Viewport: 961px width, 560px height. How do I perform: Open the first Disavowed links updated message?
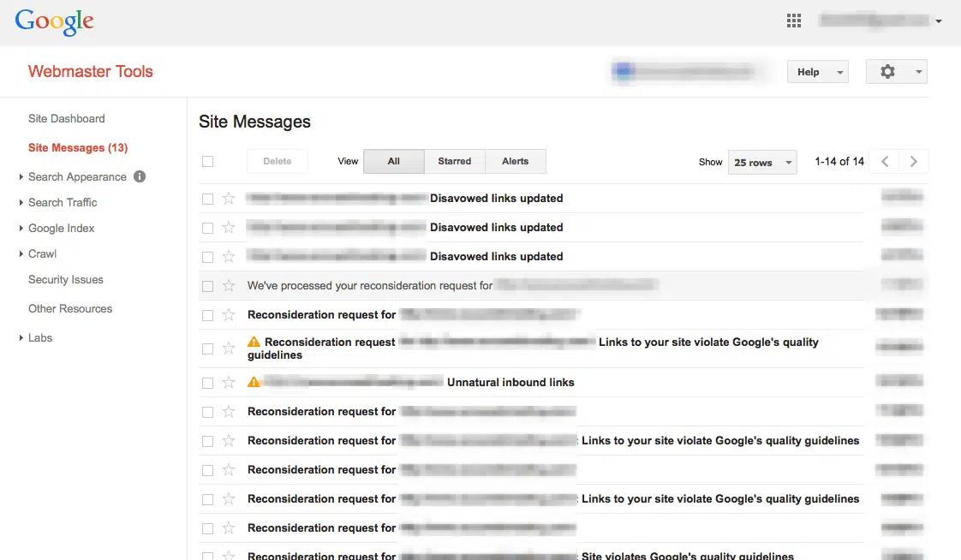pyautogui.click(x=497, y=199)
